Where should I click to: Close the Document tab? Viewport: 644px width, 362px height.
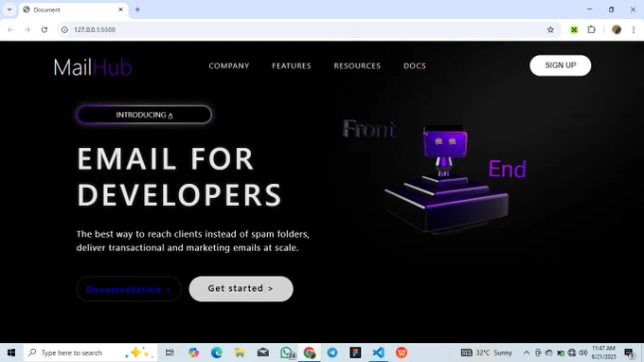(x=120, y=9)
